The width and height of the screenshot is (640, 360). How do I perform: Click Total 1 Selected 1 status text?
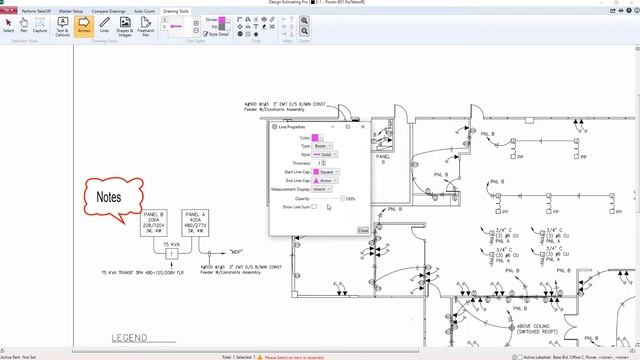point(238,357)
